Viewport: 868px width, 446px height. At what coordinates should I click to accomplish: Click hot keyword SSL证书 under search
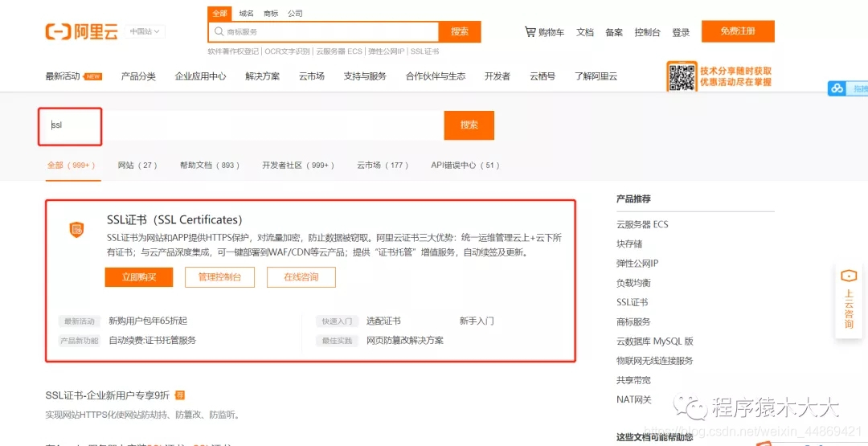click(425, 51)
